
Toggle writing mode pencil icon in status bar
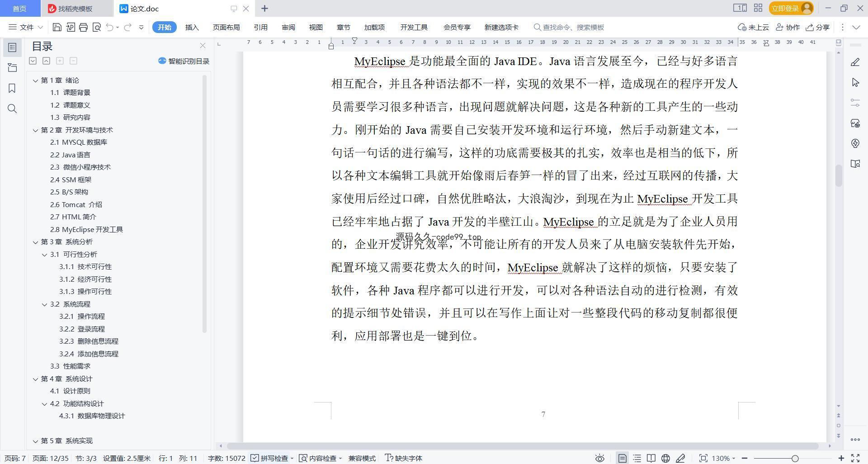[680, 458]
